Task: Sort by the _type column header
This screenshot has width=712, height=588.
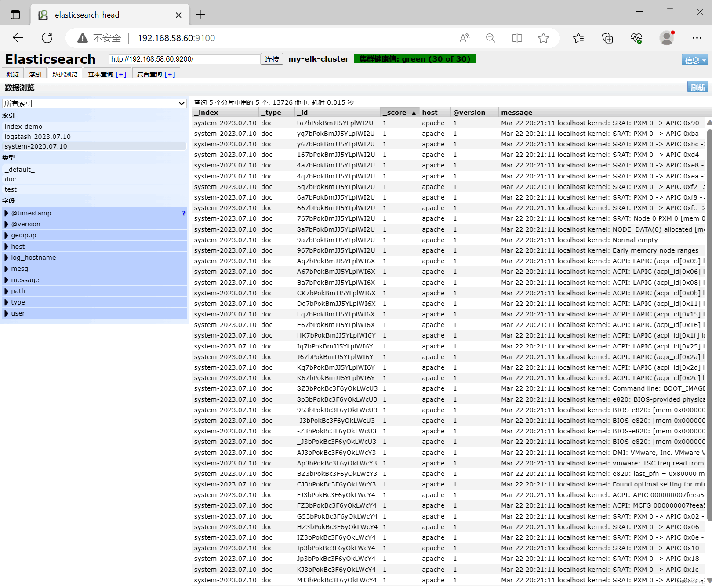Action: point(276,113)
